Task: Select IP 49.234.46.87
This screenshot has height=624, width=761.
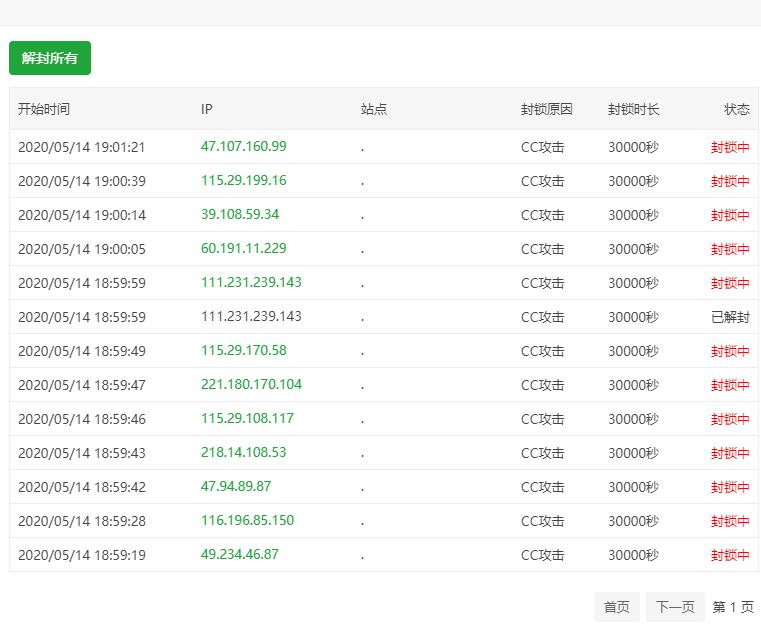Action: pos(240,554)
